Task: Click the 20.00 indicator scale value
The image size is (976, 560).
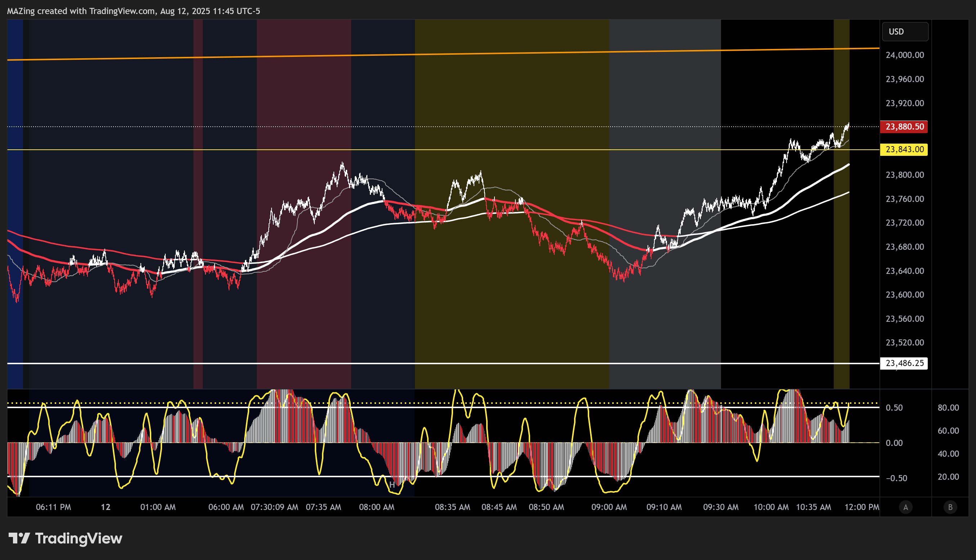Action: pyautogui.click(x=948, y=477)
